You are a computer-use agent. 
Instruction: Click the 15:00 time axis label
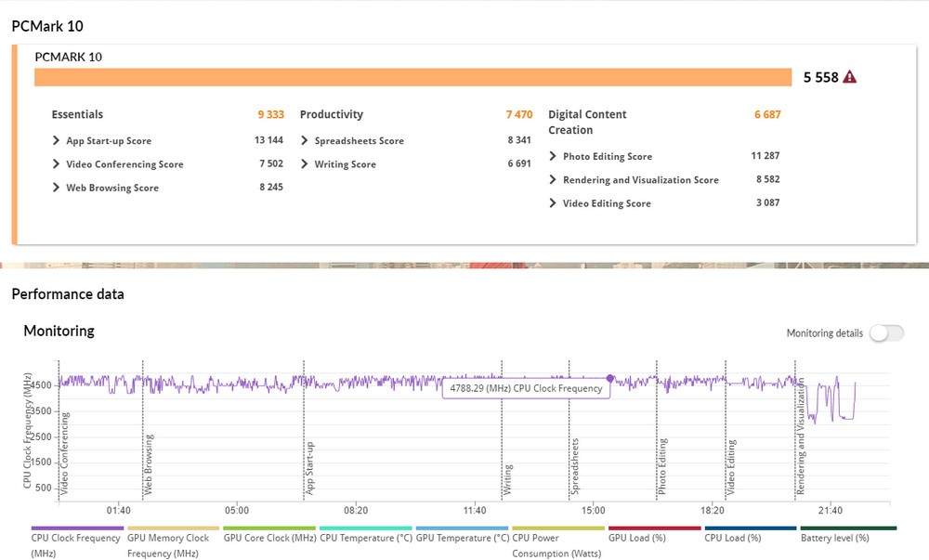(593, 510)
